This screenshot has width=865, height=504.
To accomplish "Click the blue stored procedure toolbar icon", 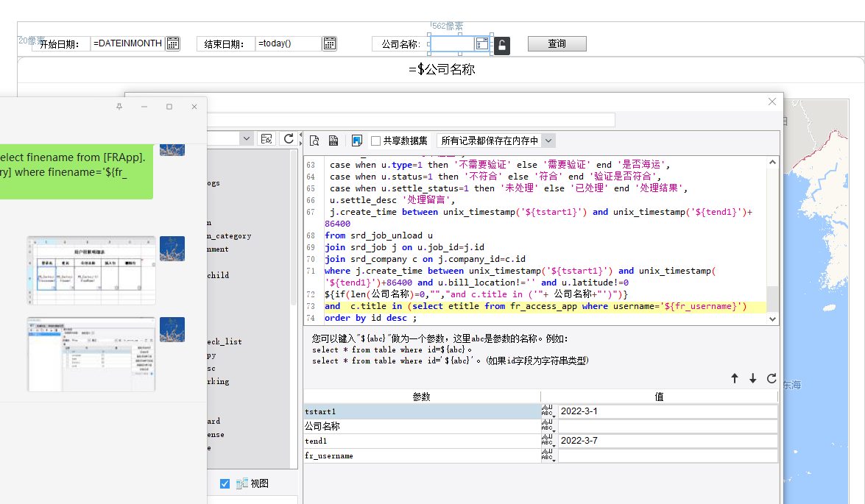I will click(357, 141).
